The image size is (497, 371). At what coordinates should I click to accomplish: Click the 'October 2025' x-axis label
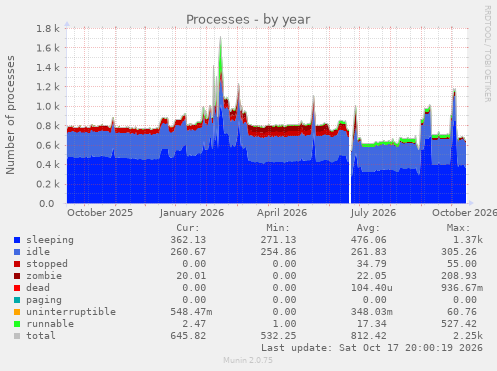pos(100,213)
